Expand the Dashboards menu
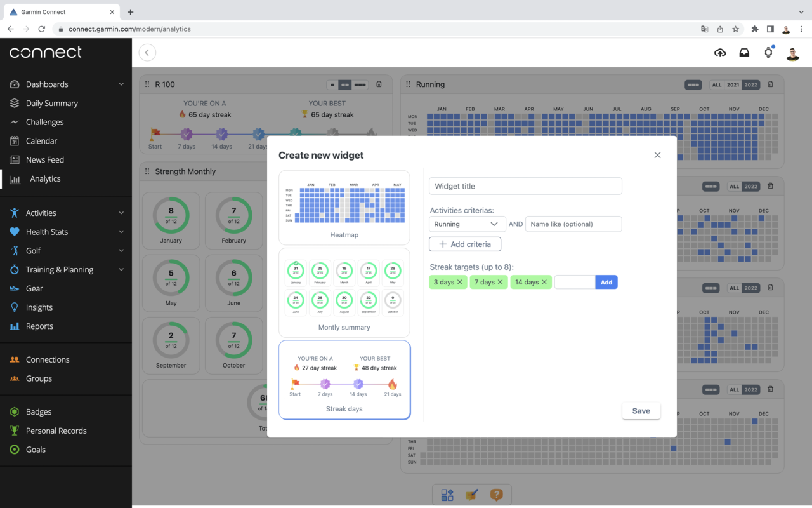This screenshot has height=508, width=812. tap(121, 84)
